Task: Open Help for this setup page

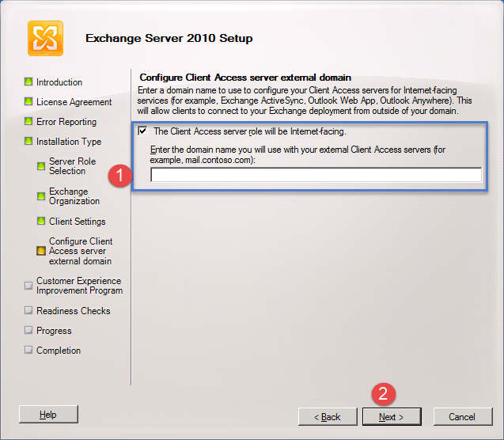Action: point(48,415)
